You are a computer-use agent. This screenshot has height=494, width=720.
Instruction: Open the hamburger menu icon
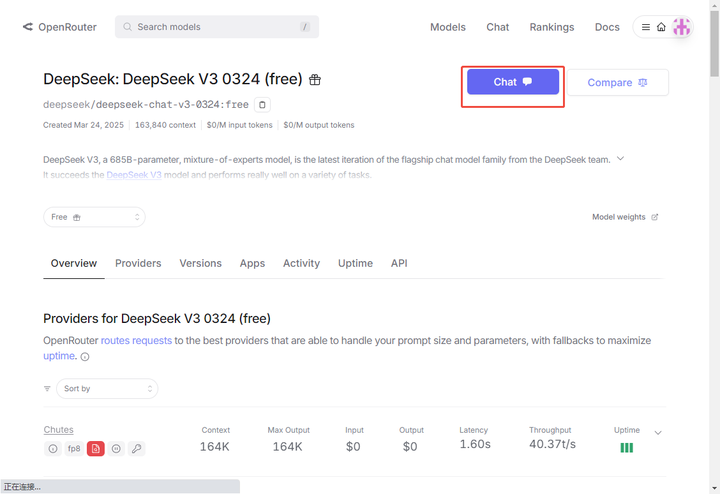coord(646,27)
